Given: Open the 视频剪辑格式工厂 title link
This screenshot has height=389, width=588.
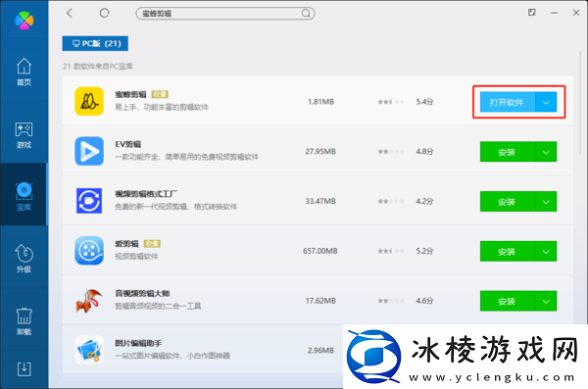Looking at the screenshot, I should [146, 194].
